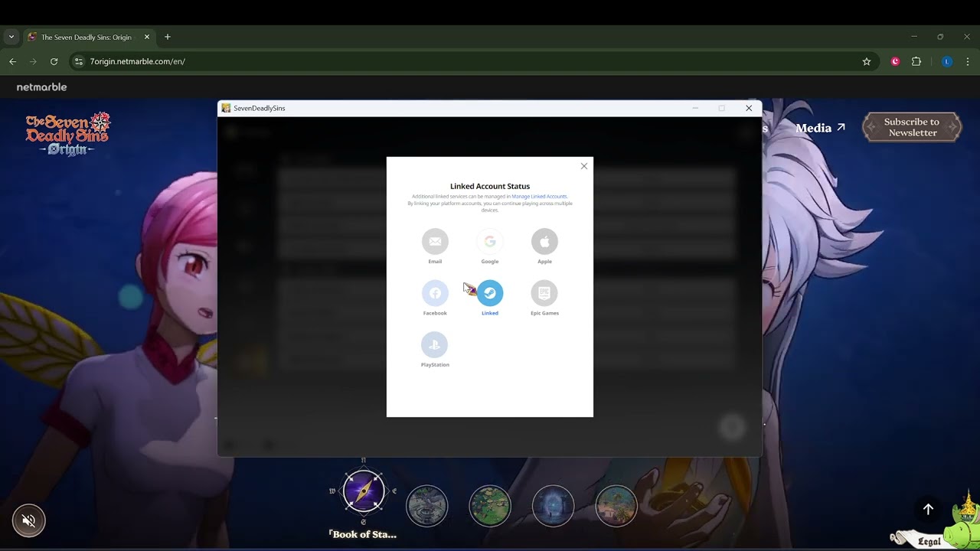The height and width of the screenshot is (551, 980).
Task: Select the green landscape circular thumbnail
Action: (x=490, y=506)
